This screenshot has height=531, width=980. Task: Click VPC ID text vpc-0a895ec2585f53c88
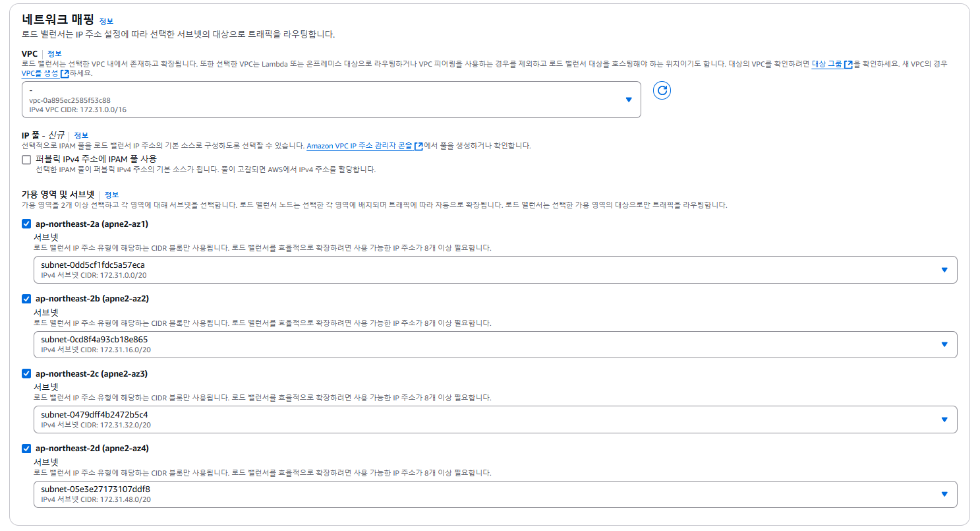point(70,100)
